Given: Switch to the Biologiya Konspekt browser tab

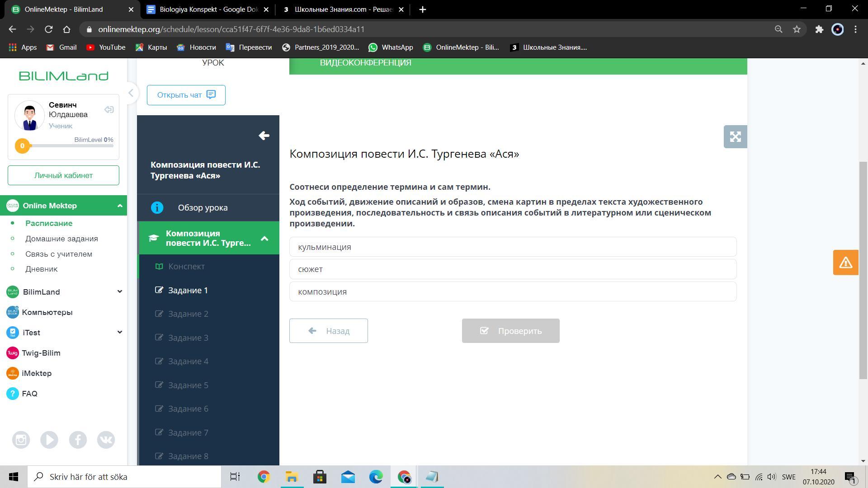Looking at the screenshot, I should [x=208, y=9].
